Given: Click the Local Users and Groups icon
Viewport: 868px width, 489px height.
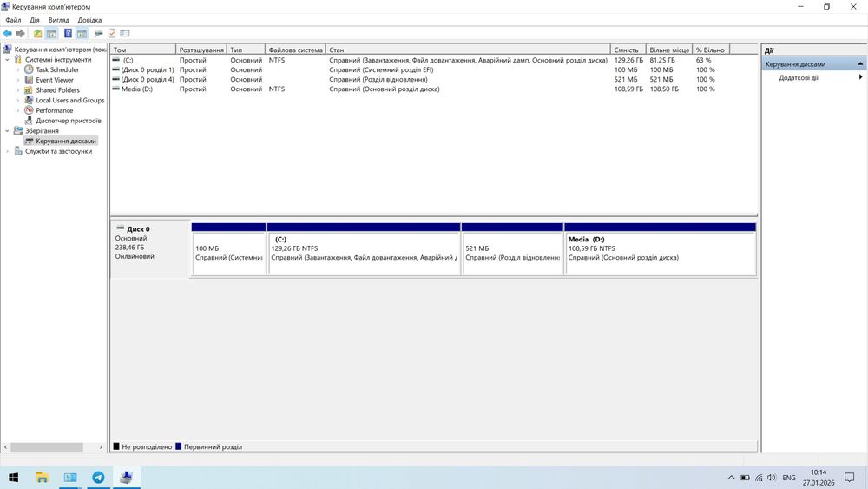Looking at the screenshot, I should tap(29, 100).
